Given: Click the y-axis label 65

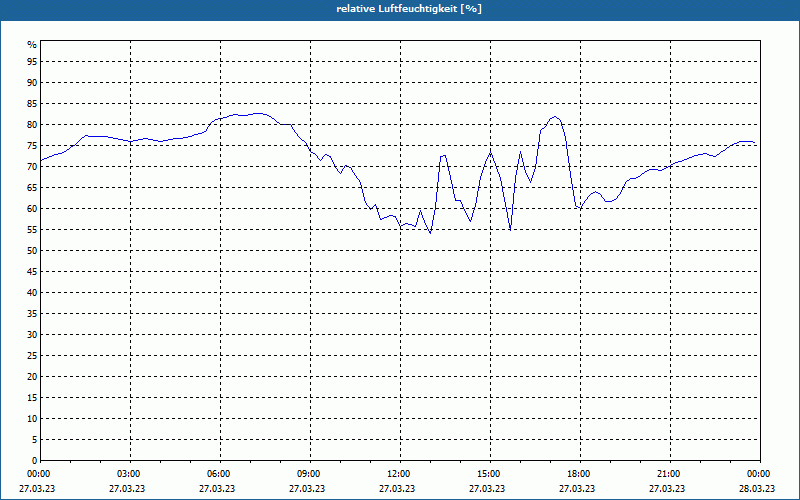Looking at the screenshot, I should (x=32, y=188).
